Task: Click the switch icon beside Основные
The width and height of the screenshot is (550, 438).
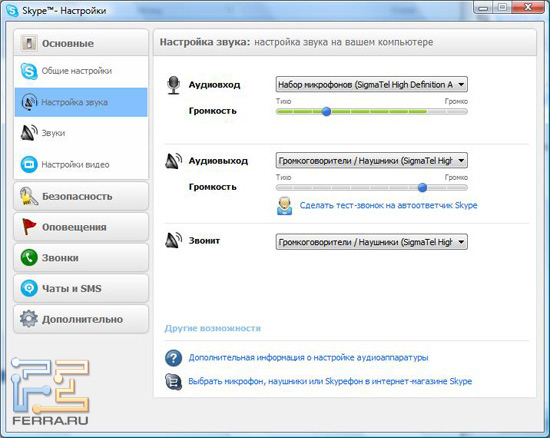Action: (x=29, y=43)
